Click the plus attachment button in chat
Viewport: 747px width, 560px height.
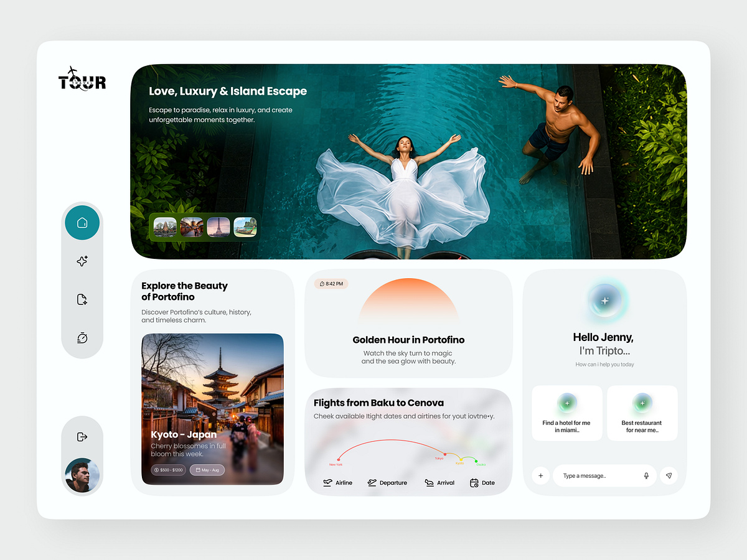[540, 476]
